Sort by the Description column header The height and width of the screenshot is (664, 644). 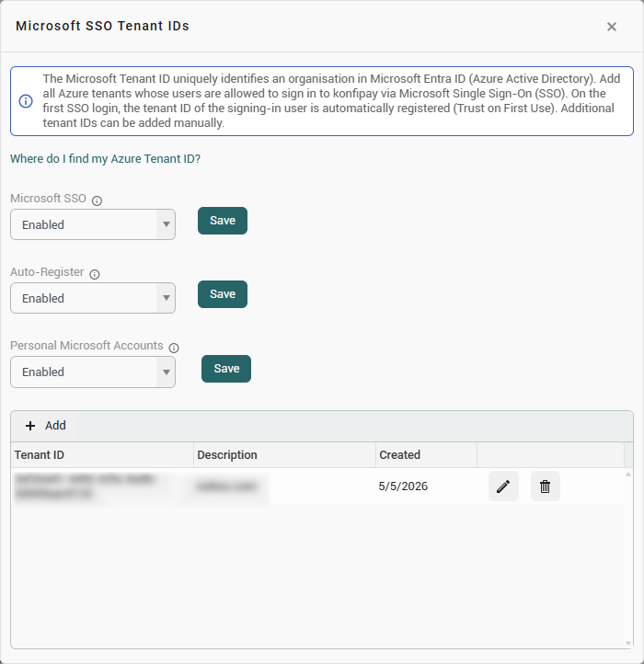pyautogui.click(x=284, y=455)
